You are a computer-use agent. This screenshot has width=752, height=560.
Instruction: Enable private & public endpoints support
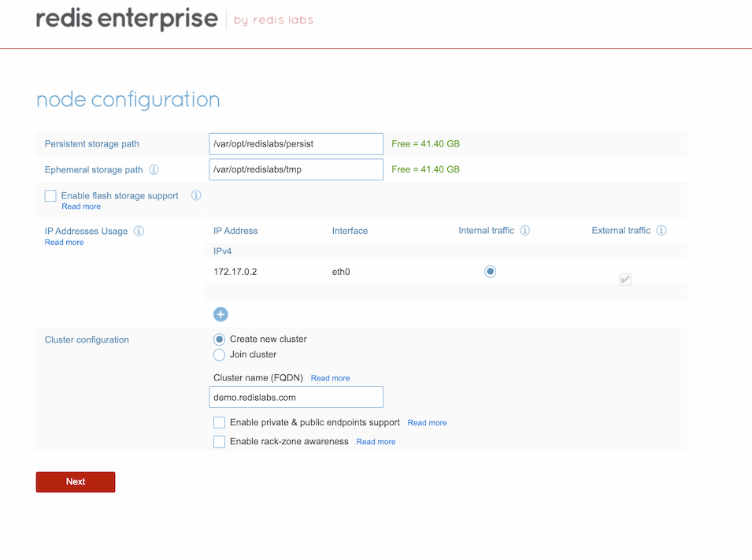click(x=219, y=423)
